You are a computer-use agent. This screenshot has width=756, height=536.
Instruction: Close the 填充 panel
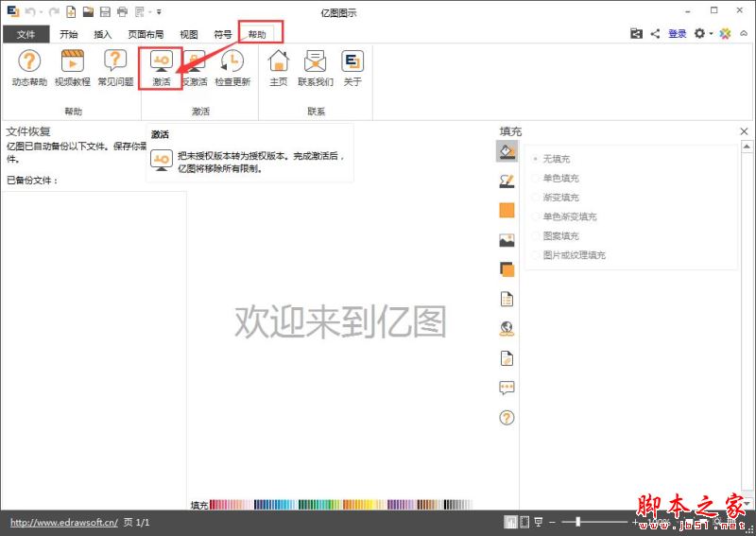tap(744, 131)
